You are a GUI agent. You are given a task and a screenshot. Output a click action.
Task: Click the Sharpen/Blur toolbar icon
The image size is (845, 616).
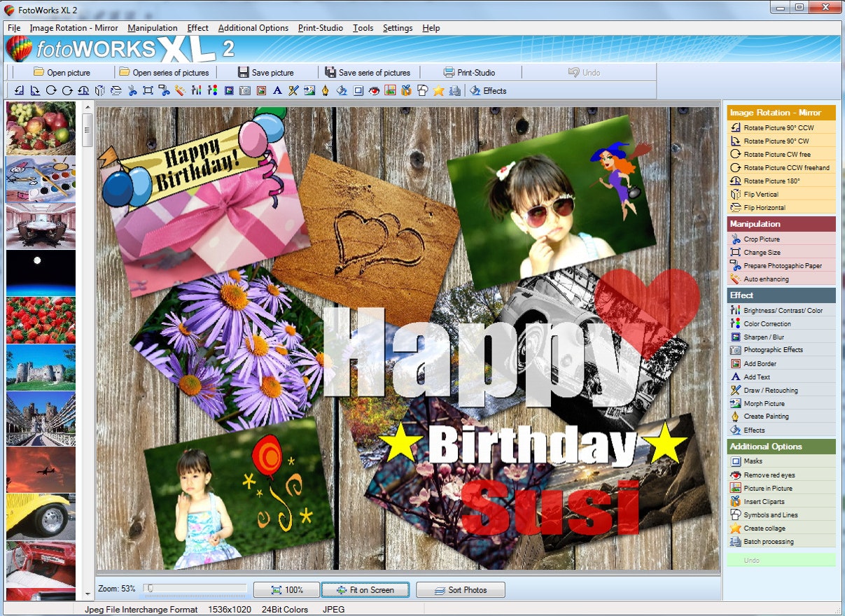pyautogui.click(x=228, y=90)
